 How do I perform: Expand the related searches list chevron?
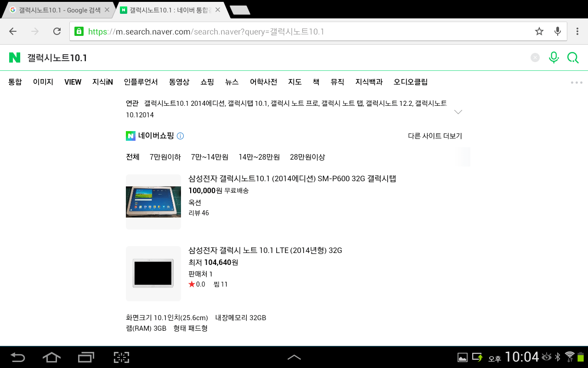click(x=458, y=111)
